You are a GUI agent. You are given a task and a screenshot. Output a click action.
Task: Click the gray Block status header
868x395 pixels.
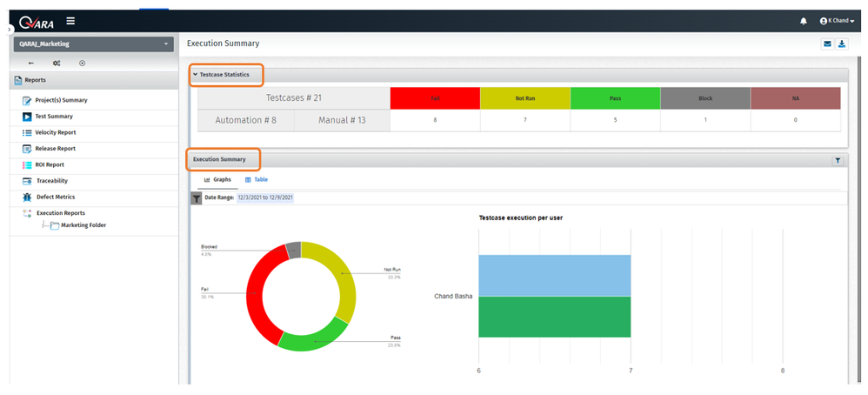(x=705, y=98)
